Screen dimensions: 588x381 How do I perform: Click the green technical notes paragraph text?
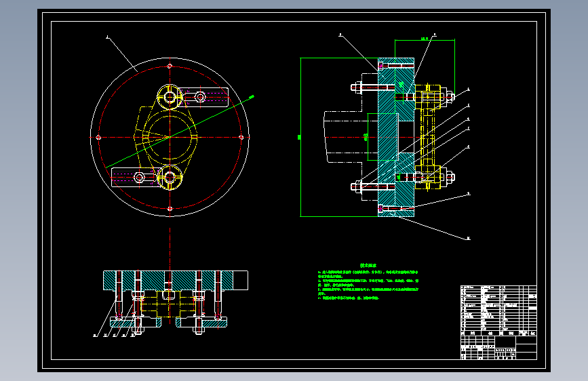pyautogui.click(x=368, y=285)
